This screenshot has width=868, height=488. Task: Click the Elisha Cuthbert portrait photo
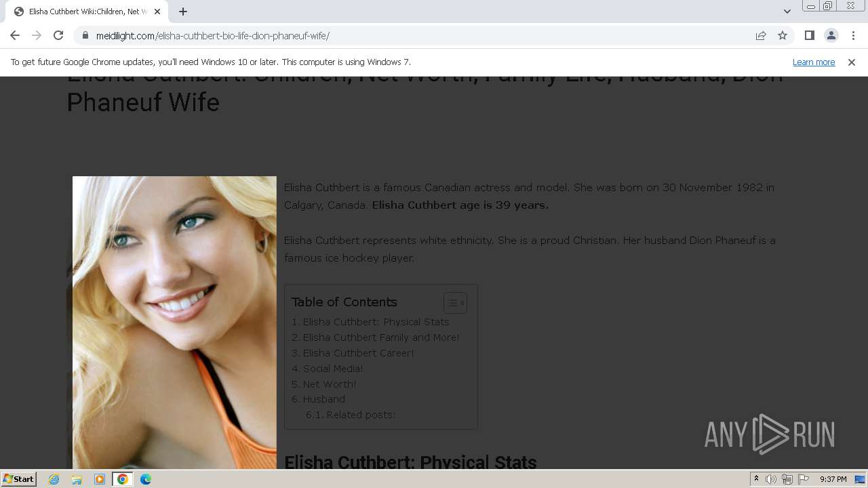174,323
